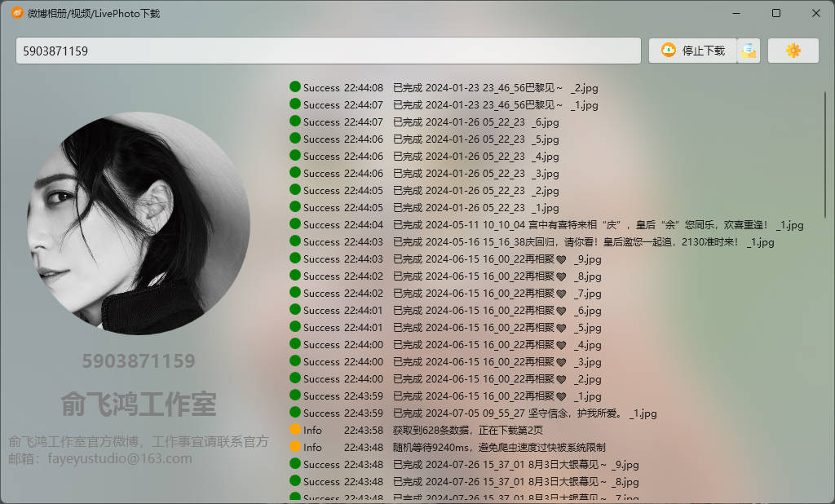
Task: Select log row 再相聚 _1.jpg
Action: [x=446, y=396]
